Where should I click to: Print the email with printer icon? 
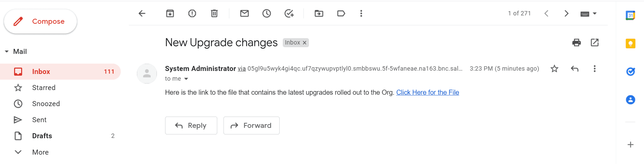tap(577, 43)
